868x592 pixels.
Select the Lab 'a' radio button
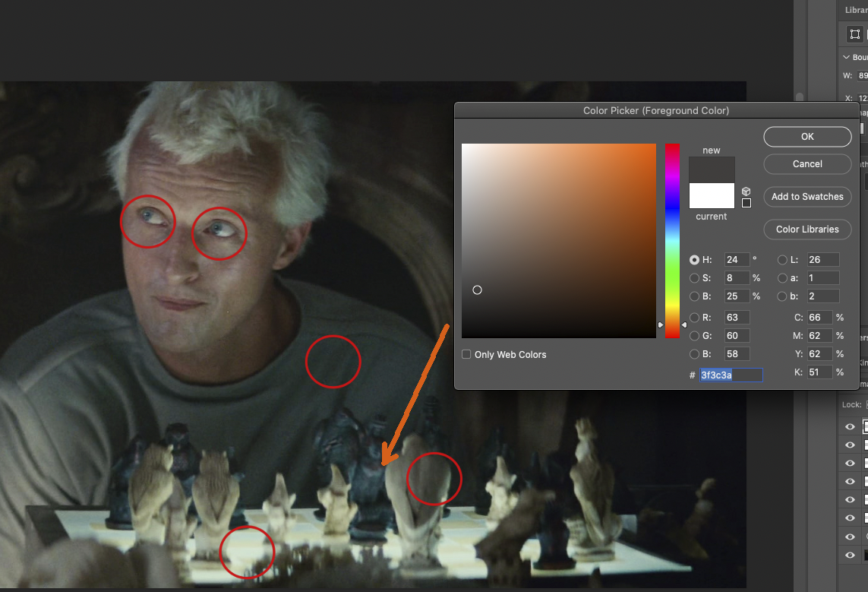coord(782,278)
